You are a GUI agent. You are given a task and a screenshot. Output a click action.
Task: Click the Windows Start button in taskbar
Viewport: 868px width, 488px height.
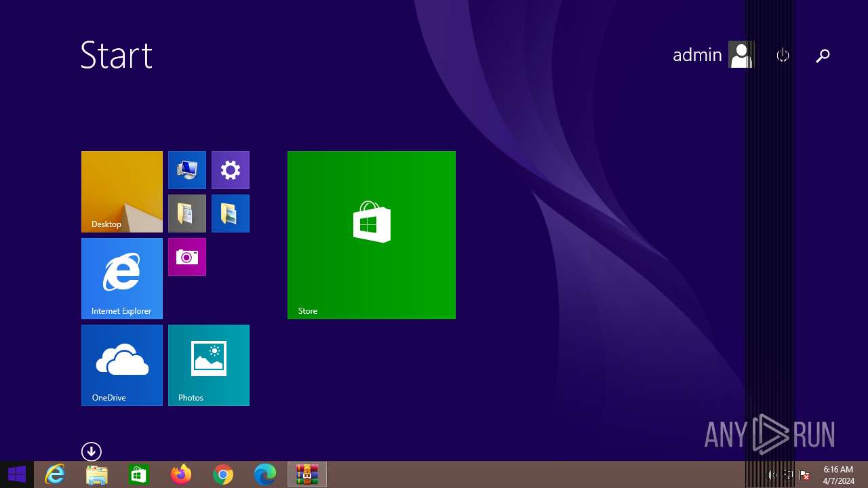click(x=17, y=474)
